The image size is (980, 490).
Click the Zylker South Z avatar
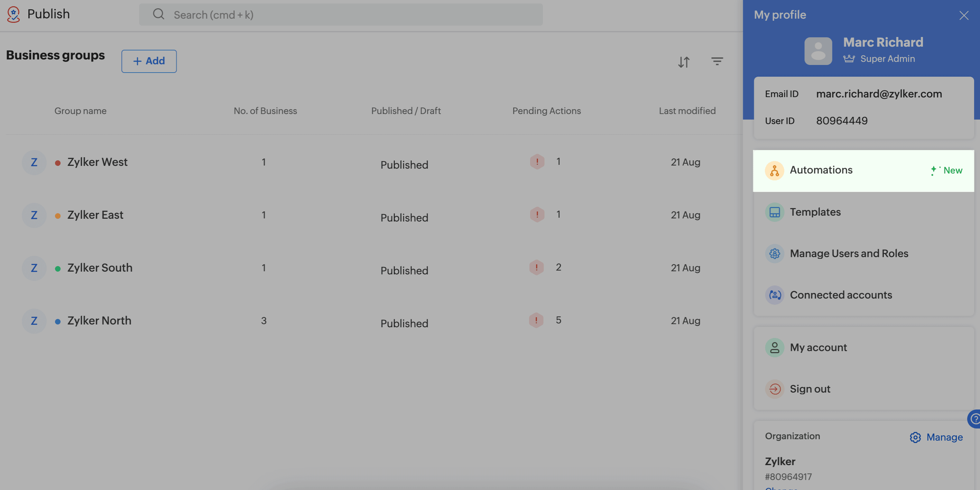click(34, 268)
